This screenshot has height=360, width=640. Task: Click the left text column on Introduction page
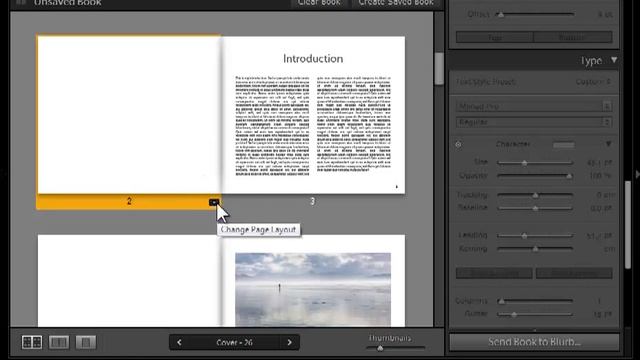[272, 126]
